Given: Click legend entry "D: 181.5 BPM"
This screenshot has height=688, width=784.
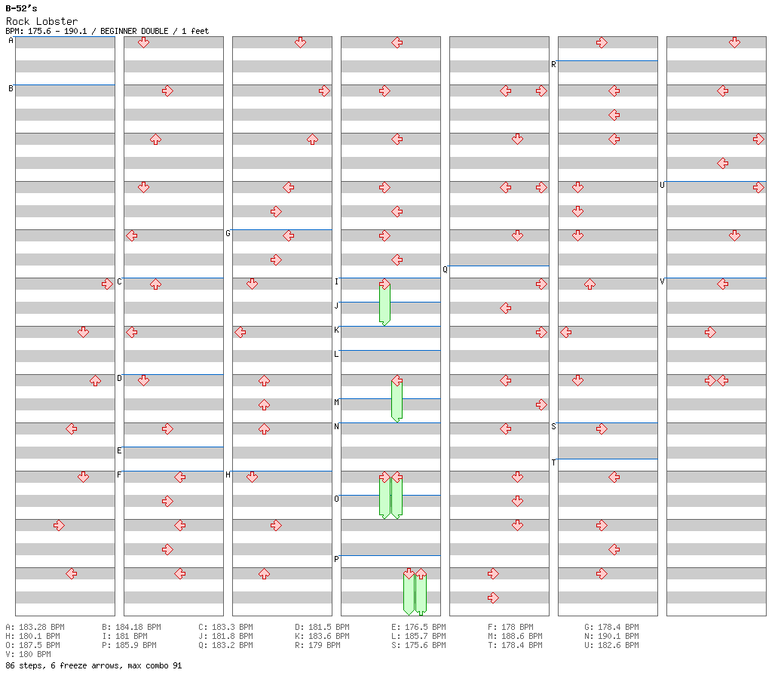Looking at the screenshot, I should [x=322, y=628].
